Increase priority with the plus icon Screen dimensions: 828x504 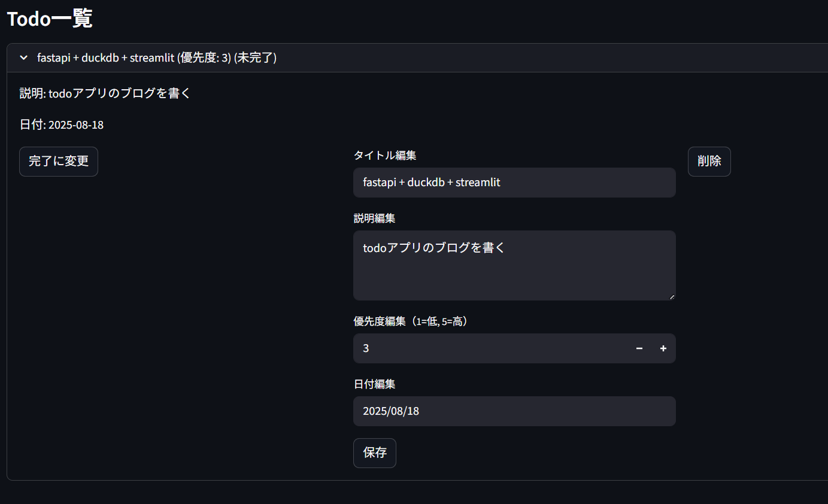click(x=663, y=348)
